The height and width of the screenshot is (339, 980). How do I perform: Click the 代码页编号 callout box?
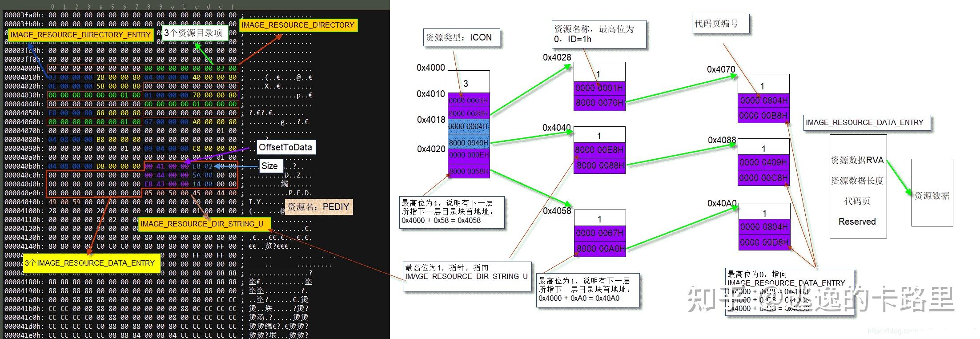point(720,24)
